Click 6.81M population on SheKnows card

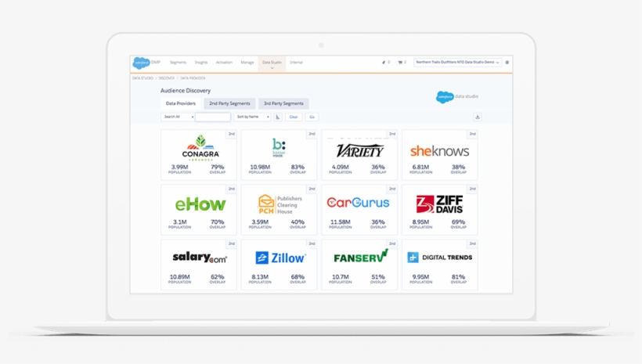pos(420,167)
